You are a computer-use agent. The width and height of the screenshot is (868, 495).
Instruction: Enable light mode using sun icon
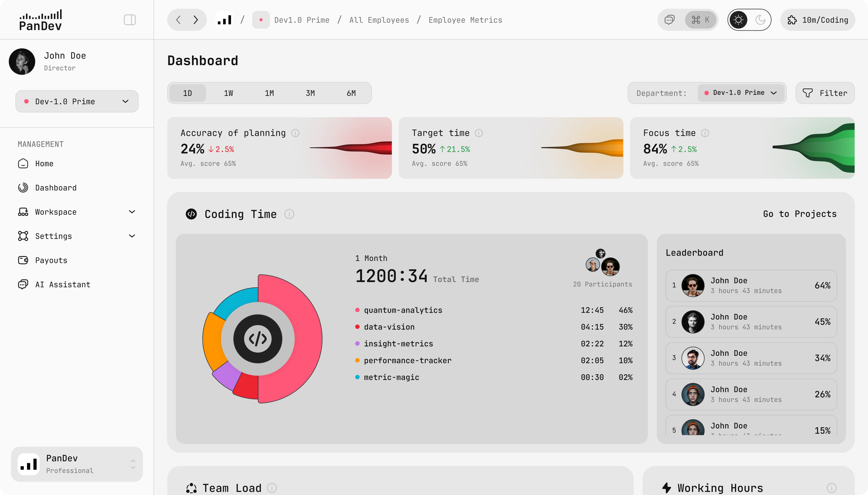tap(738, 20)
